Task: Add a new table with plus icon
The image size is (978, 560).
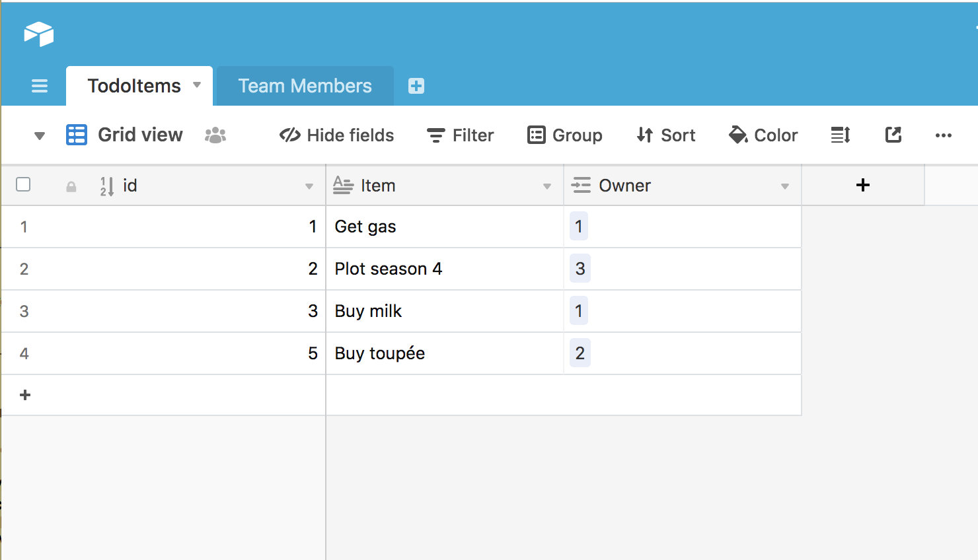Action: (x=416, y=86)
